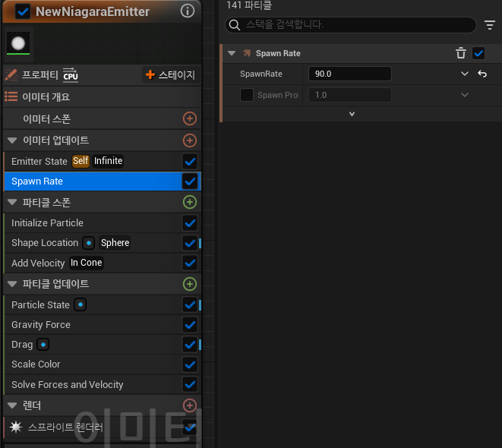
Task: Add module to 이미터 스폰 section
Action: coord(190,118)
